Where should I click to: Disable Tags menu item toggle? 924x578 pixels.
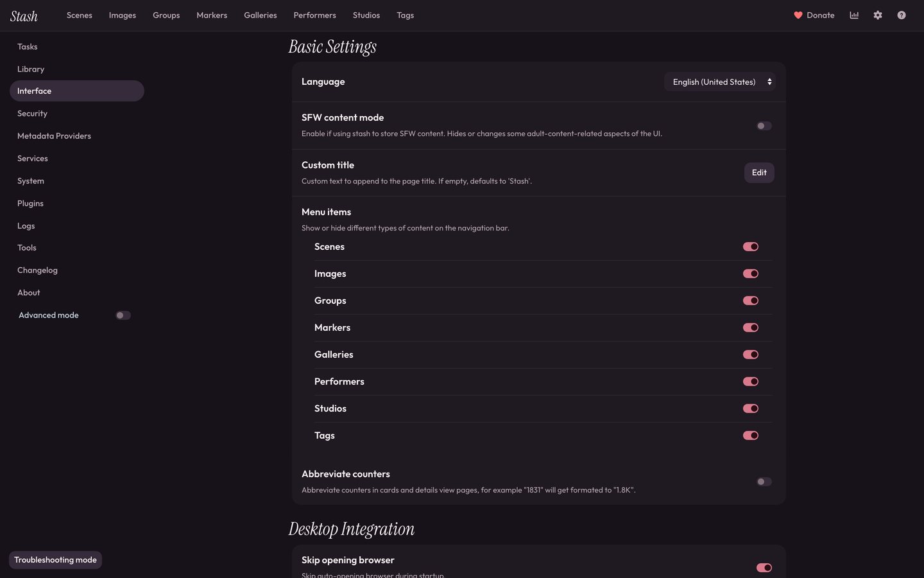[x=751, y=435]
